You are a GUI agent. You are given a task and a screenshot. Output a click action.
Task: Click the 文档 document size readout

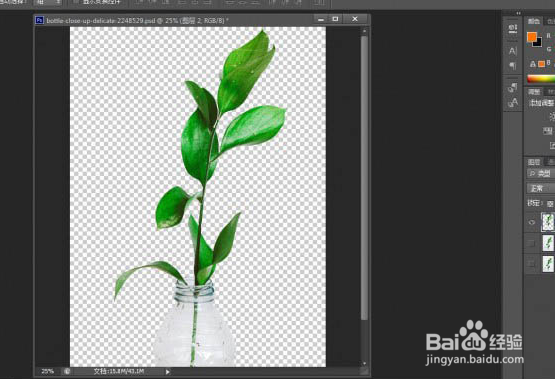(119, 371)
